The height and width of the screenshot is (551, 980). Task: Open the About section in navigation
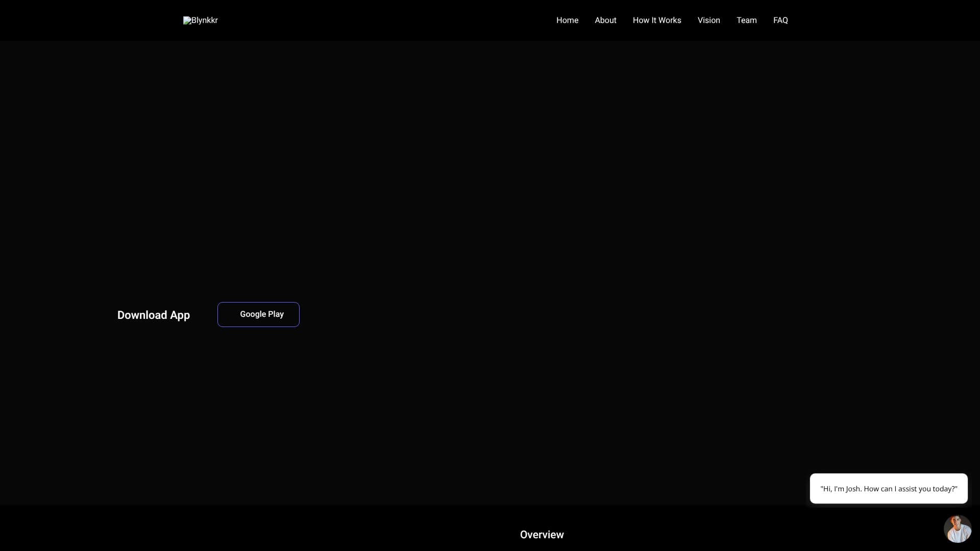605,20
